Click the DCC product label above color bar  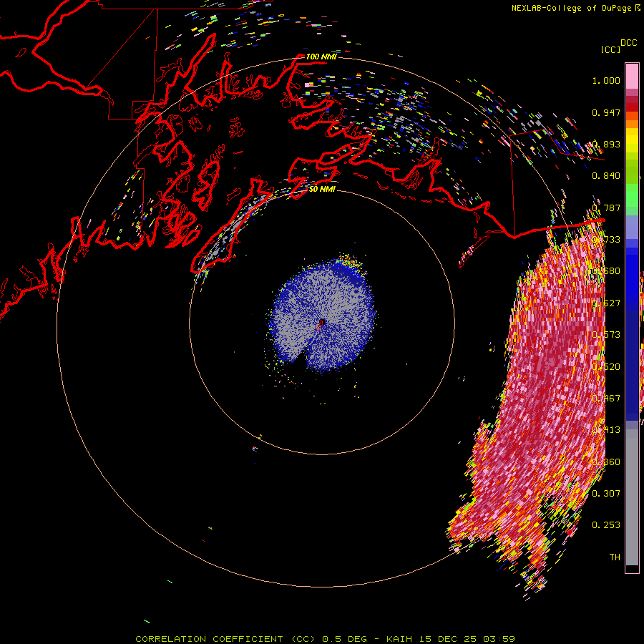[629, 43]
